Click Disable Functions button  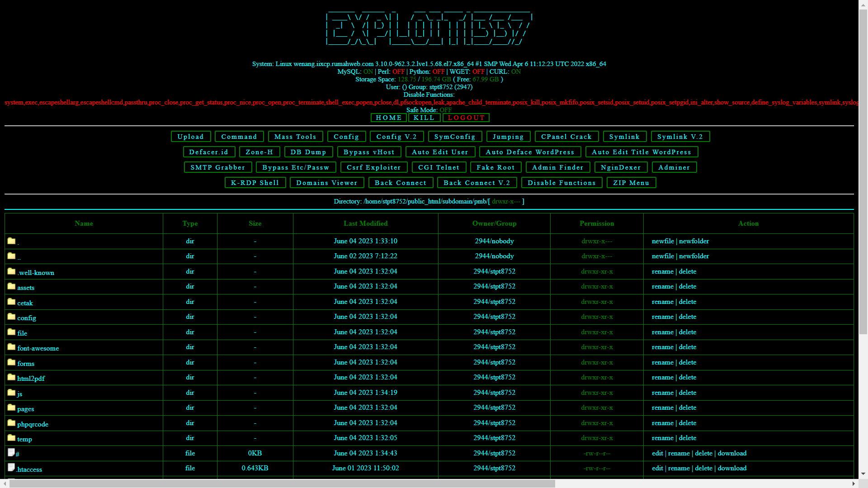(x=561, y=183)
